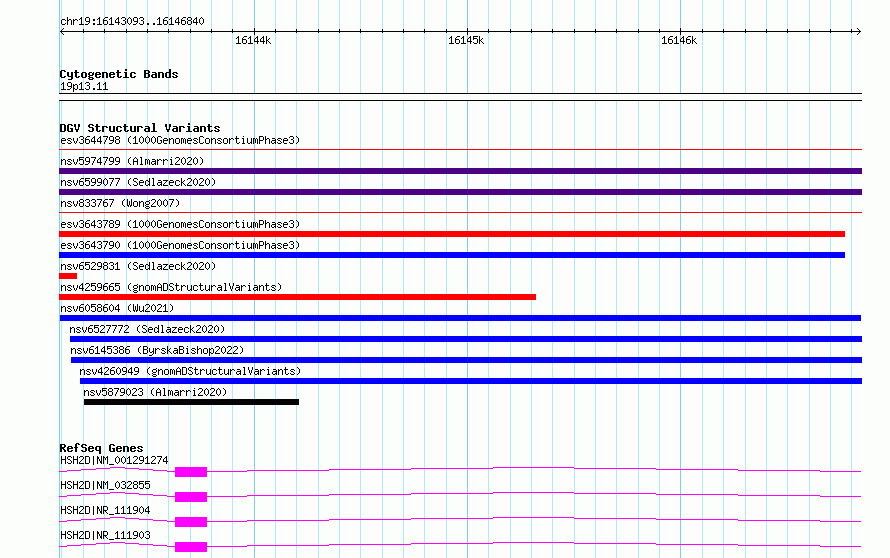Click the HSH2D|NM_001291274 gene label
The height and width of the screenshot is (558, 890).
(x=114, y=460)
